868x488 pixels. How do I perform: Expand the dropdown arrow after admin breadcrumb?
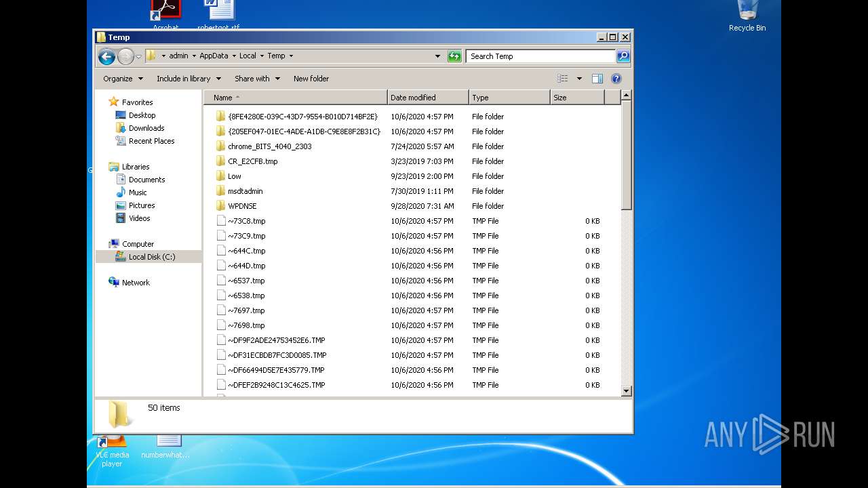194,56
